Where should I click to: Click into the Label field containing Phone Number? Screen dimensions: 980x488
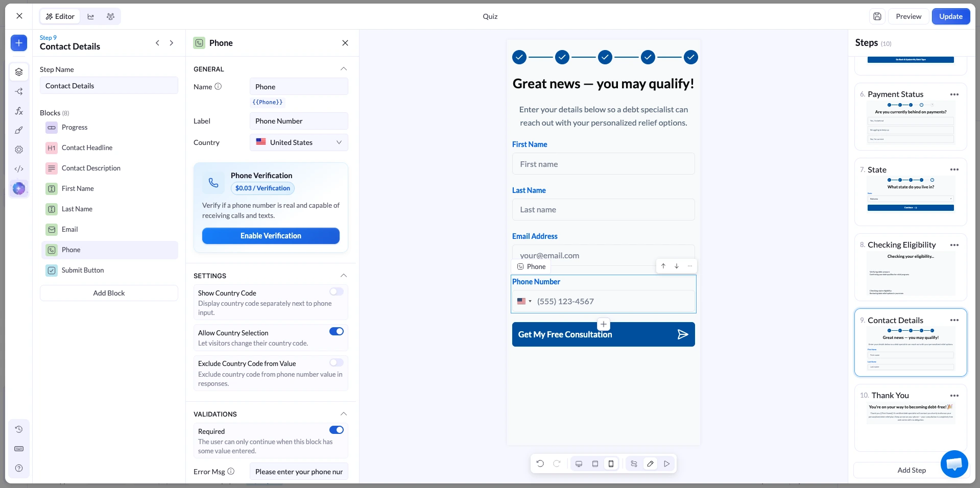(299, 121)
